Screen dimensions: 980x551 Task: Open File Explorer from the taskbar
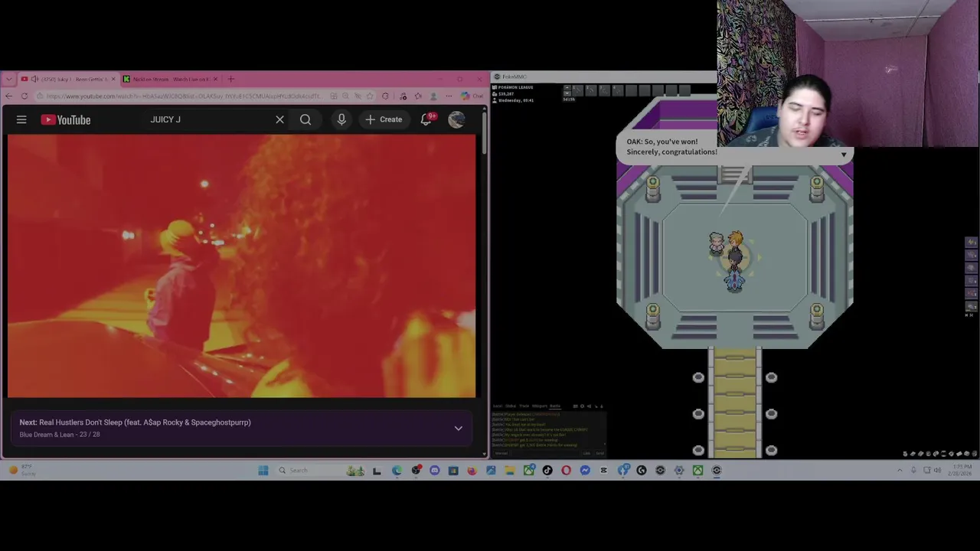[510, 470]
